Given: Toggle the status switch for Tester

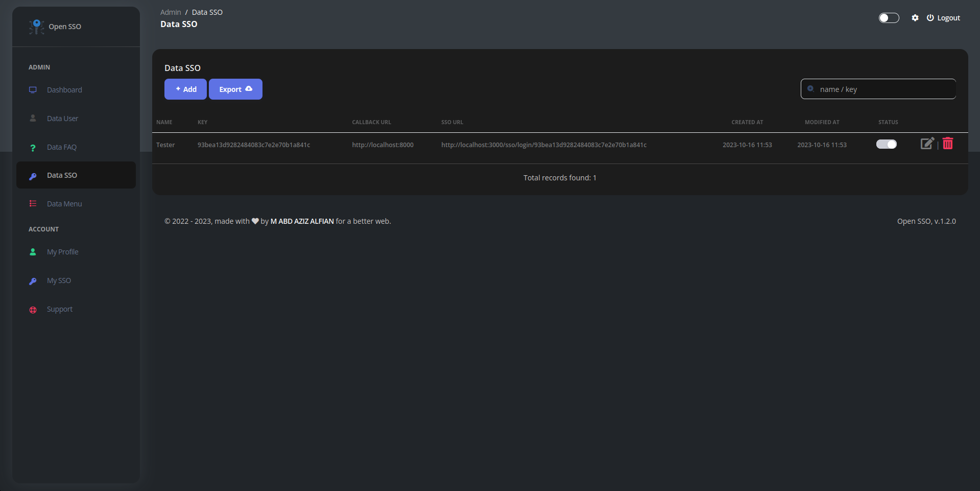Looking at the screenshot, I should pos(886,144).
